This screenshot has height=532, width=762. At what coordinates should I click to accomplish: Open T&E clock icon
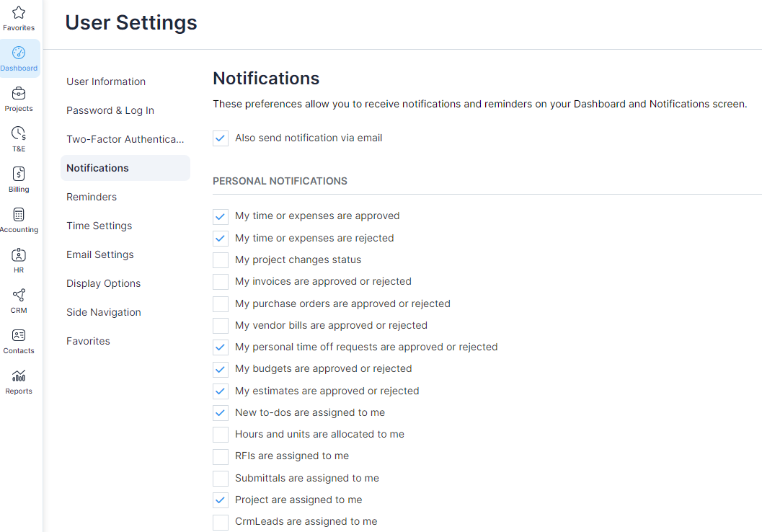pyautogui.click(x=19, y=133)
